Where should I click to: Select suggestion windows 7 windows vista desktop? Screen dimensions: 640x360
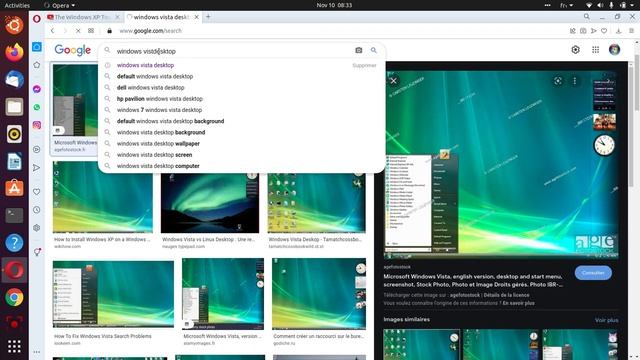(159, 110)
